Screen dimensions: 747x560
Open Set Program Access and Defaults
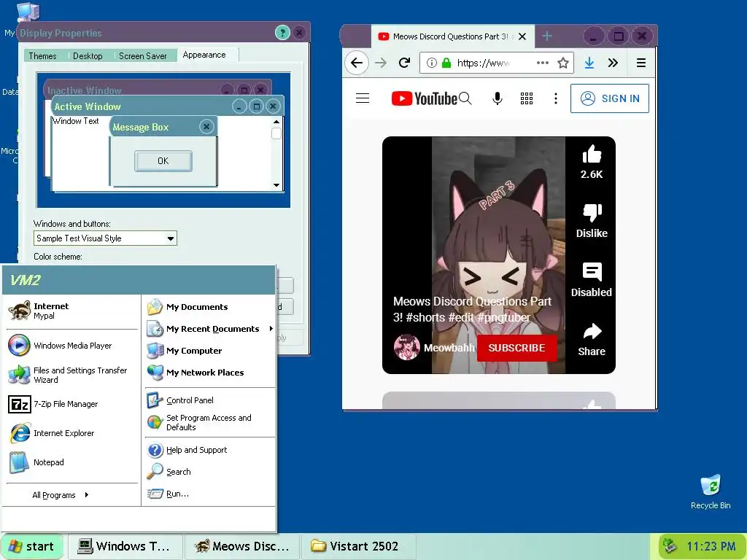click(x=209, y=422)
